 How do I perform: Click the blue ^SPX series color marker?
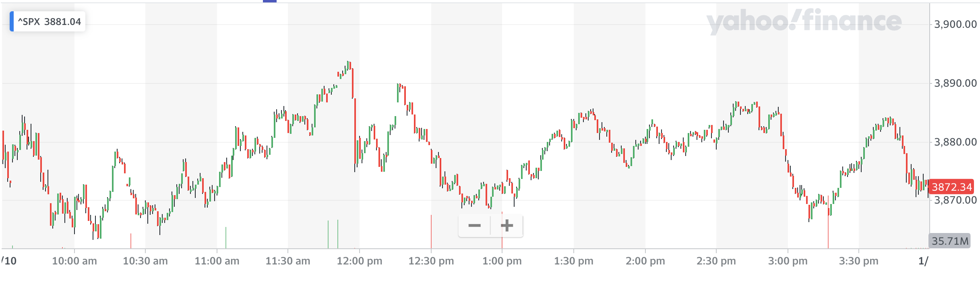coord(12,22)
